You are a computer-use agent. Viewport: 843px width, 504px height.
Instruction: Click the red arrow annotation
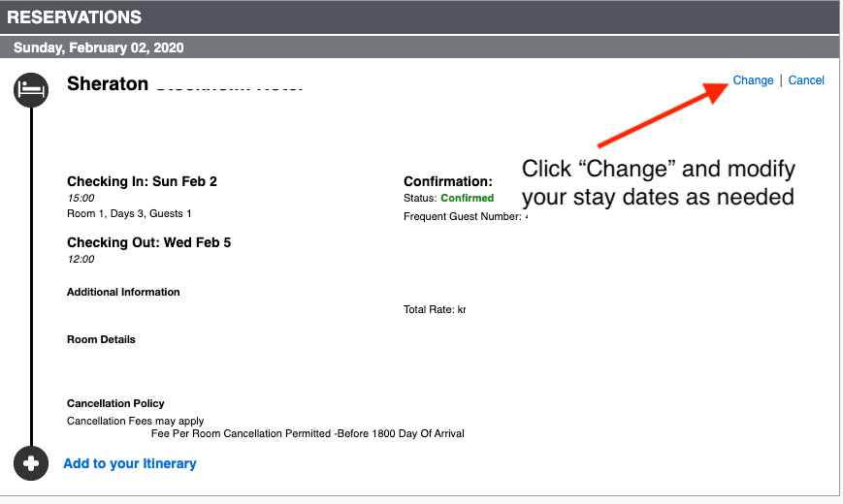664,114
